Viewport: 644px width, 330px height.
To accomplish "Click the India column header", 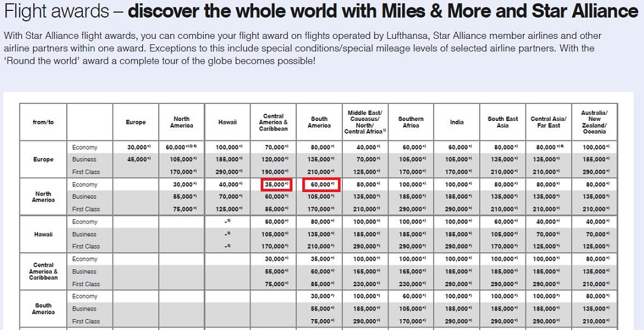I will click(x=457, y=122).
